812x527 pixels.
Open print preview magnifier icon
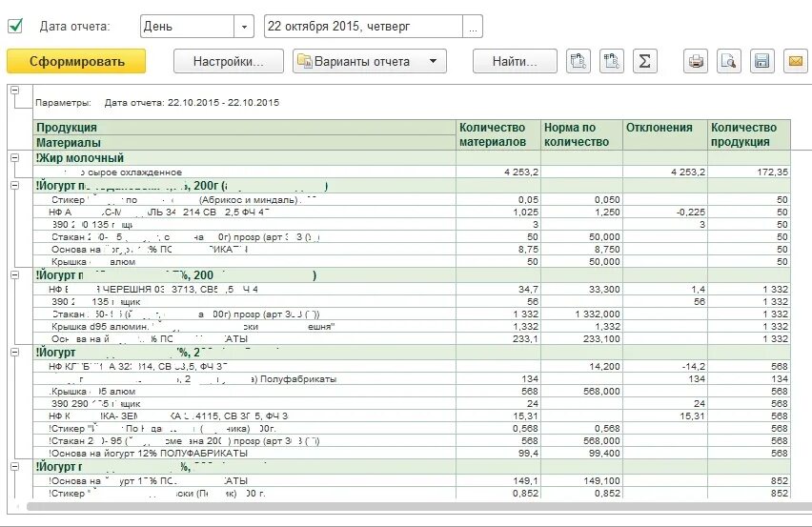(729, 61)
